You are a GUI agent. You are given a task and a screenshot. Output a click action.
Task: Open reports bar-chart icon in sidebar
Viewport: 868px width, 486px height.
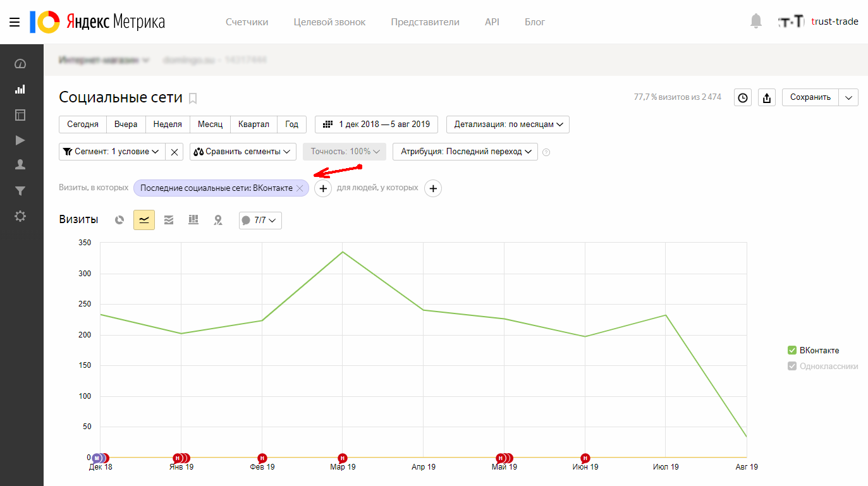click(x=20, y=89)
